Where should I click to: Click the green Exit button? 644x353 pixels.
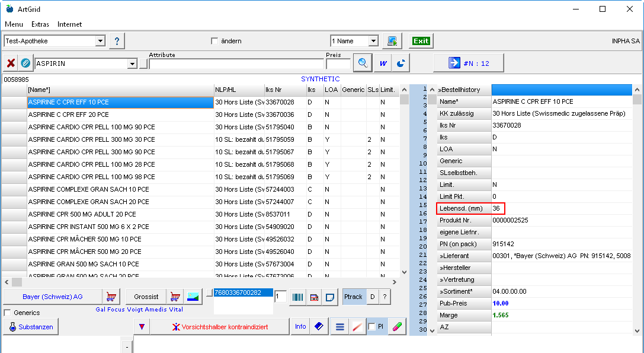[x=421, y=41]
